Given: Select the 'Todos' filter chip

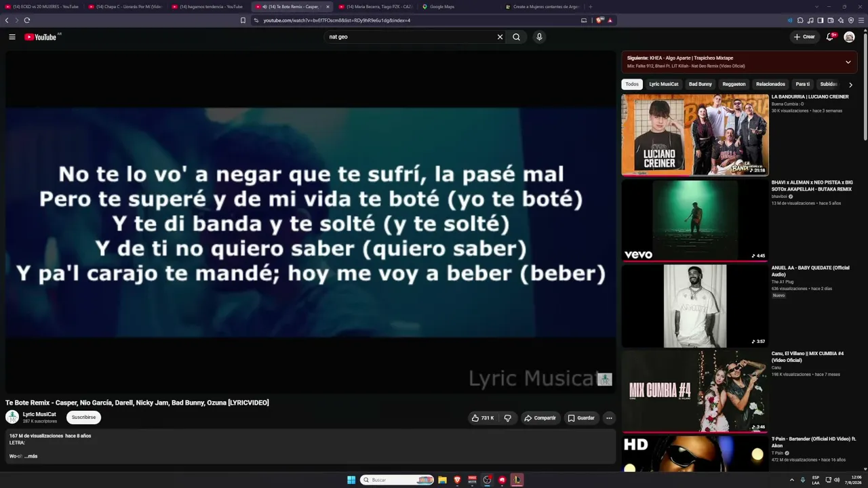Looking at the screenshot, I should point(632,84).
